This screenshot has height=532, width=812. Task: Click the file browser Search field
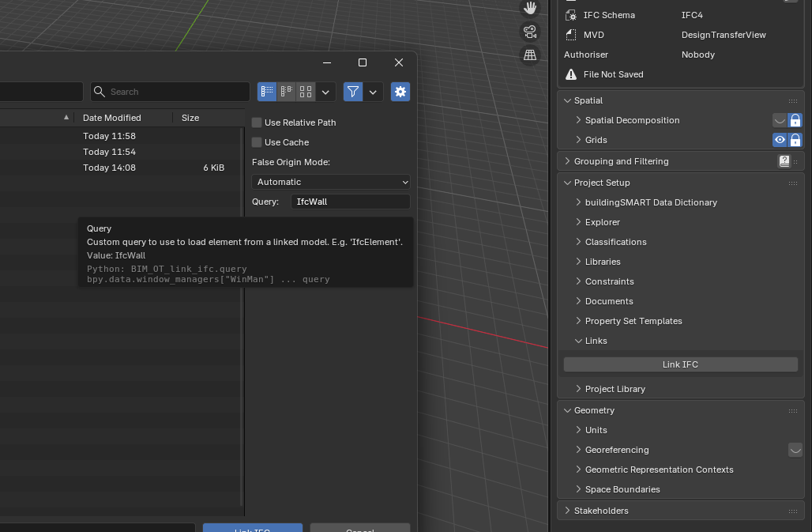[x=170, y=92]
